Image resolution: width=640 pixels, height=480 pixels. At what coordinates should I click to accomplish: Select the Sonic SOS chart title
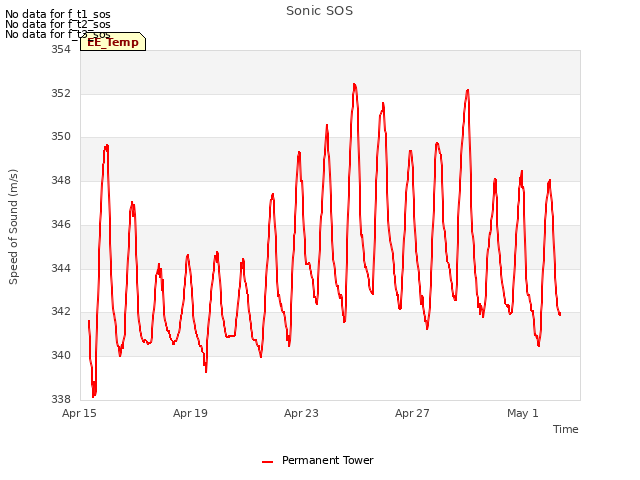[319, 11]
